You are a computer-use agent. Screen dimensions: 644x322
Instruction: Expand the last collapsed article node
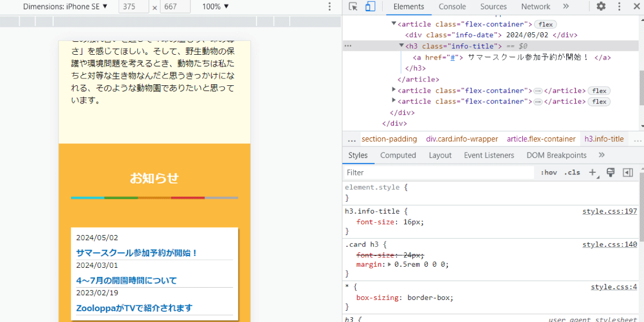(x=394, y=101)
